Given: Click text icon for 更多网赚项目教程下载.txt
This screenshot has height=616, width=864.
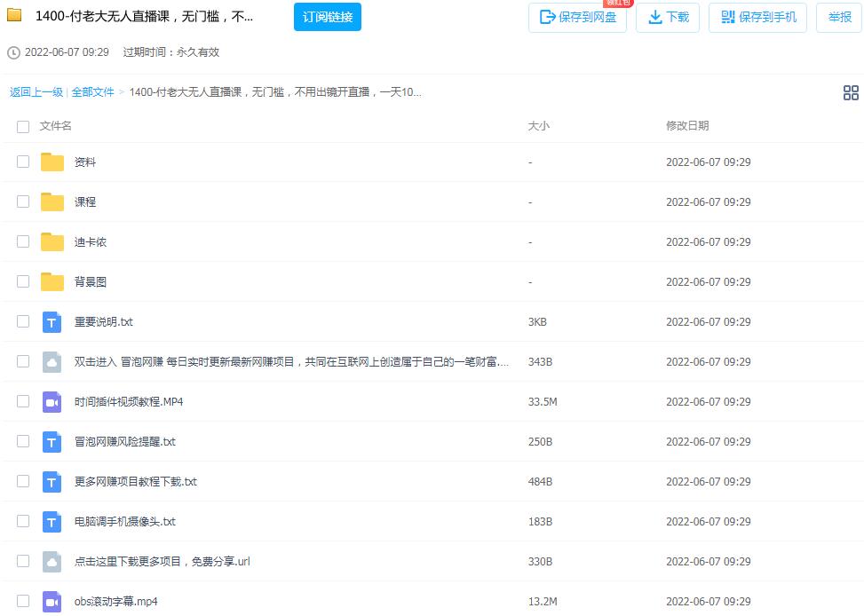Looking at the screenshot, I should (52, 482).
